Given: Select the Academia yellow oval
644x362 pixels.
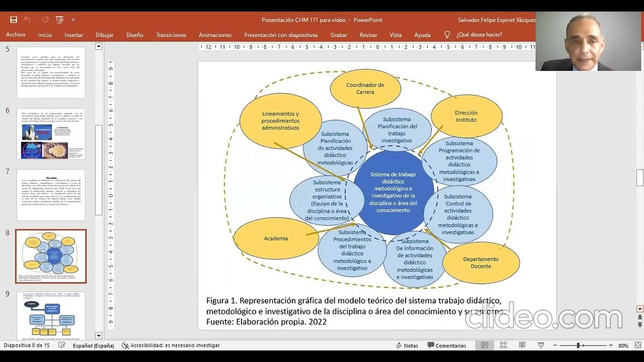Looking at the screenshot, I should point(276,239).
